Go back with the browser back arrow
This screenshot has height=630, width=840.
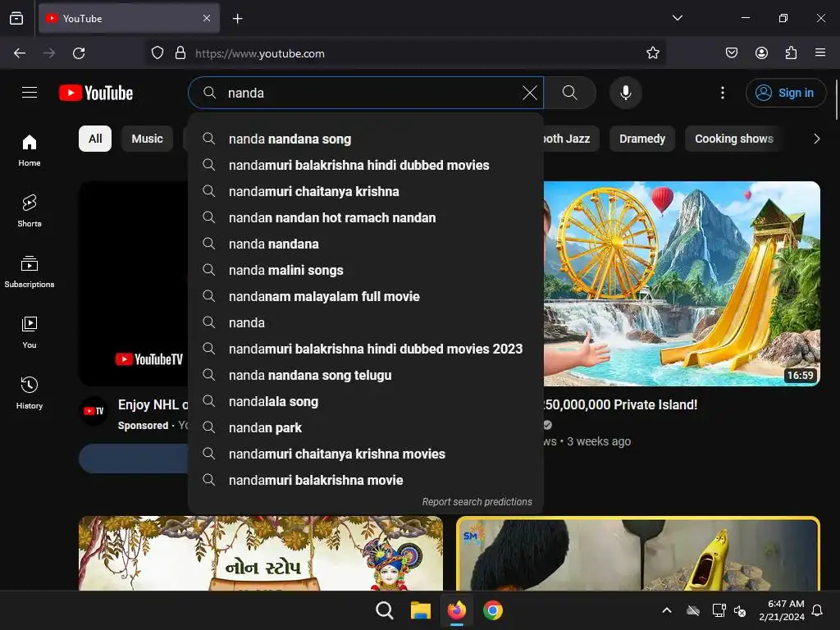click(x=20, y=53)
